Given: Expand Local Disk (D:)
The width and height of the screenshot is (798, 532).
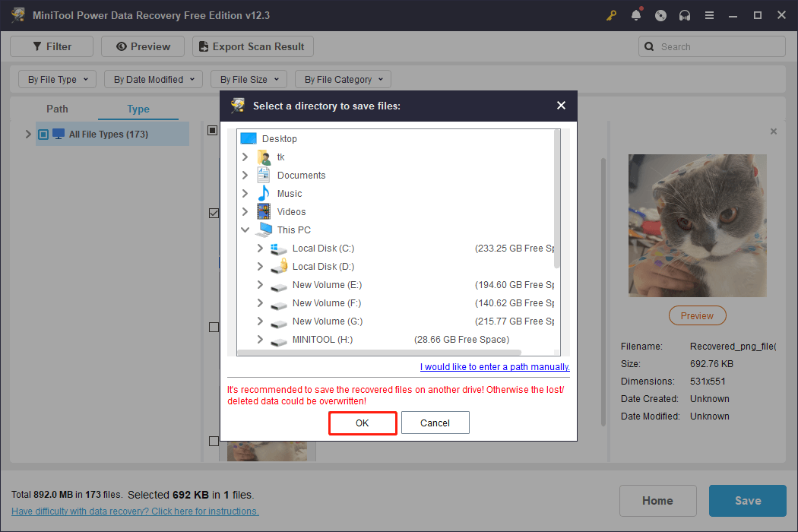Looking at the screenshot, I should tap(260, 266).
